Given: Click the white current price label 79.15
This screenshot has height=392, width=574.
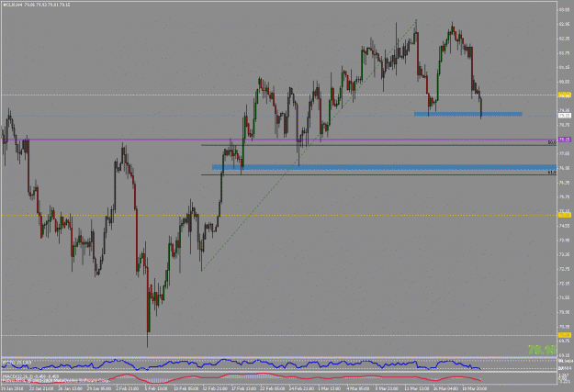Looking at the screenshot, I should (564, 116).
